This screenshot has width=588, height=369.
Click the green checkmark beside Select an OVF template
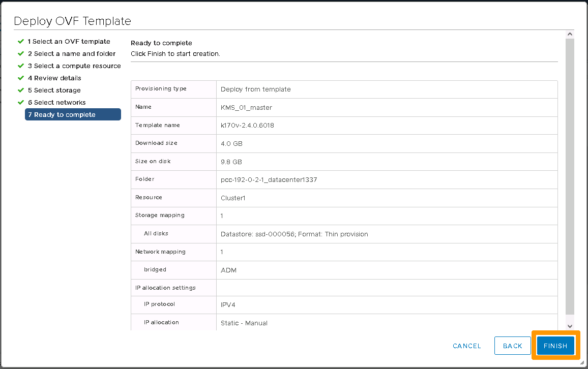click(x=21, y=41)
